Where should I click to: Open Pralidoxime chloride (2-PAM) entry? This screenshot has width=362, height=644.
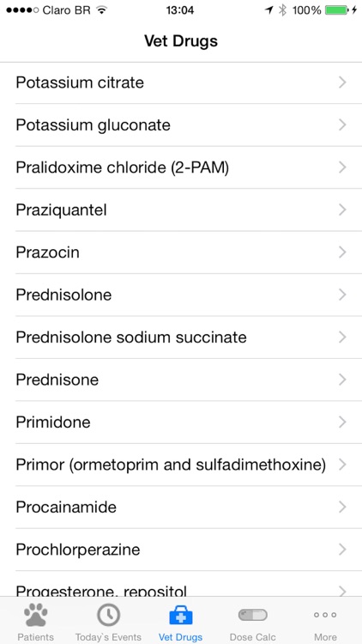pyautogui.click(x=181, y=167)
